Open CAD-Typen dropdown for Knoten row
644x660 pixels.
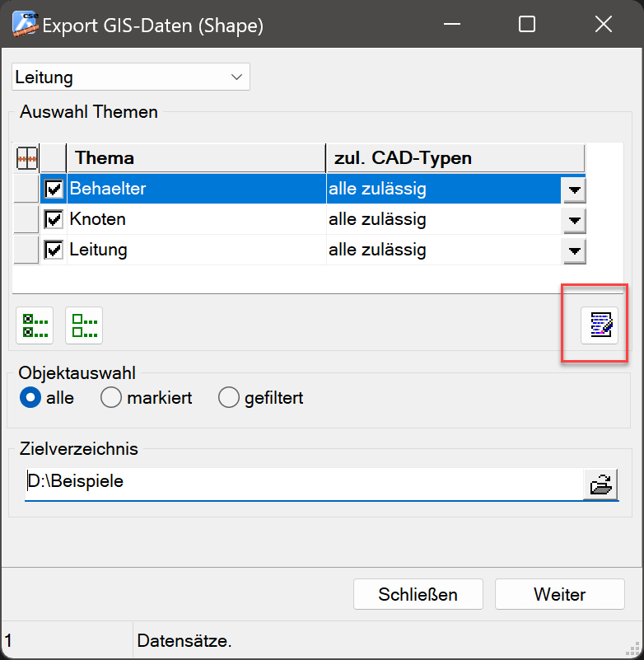pos(574,221)
